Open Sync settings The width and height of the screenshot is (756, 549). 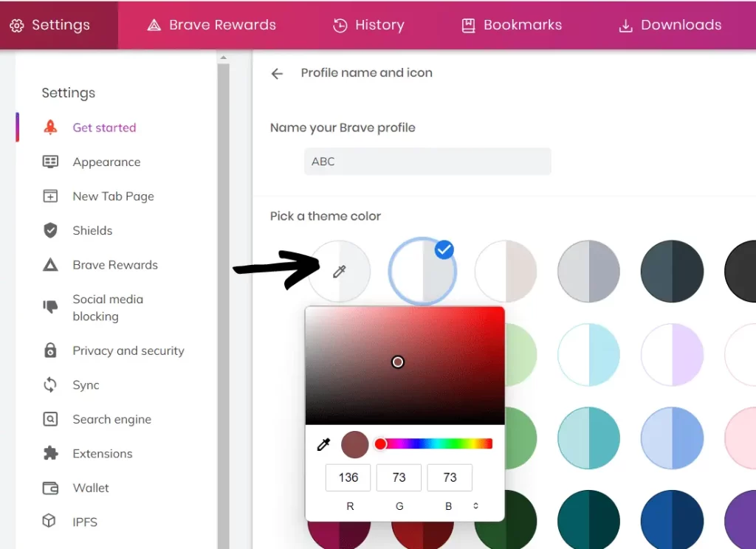coord(86,384)
